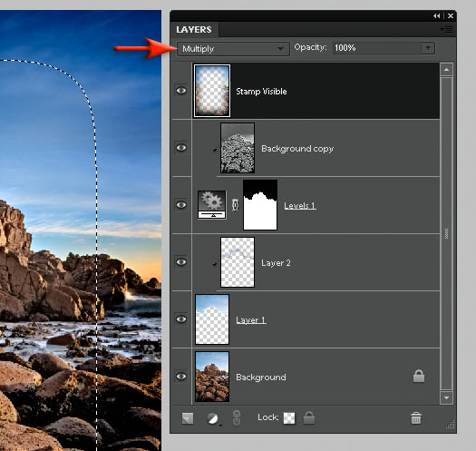Delete layer with the trash icon

pos(415,418)
